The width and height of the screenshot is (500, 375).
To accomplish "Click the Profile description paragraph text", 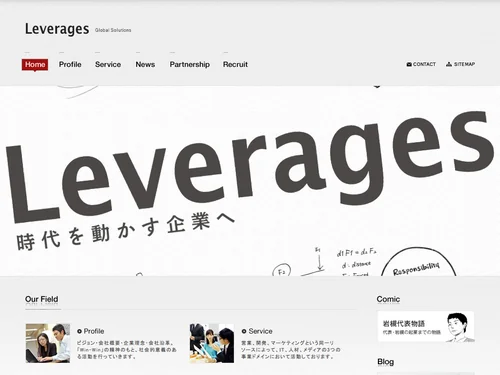I will tap(127, 350).
